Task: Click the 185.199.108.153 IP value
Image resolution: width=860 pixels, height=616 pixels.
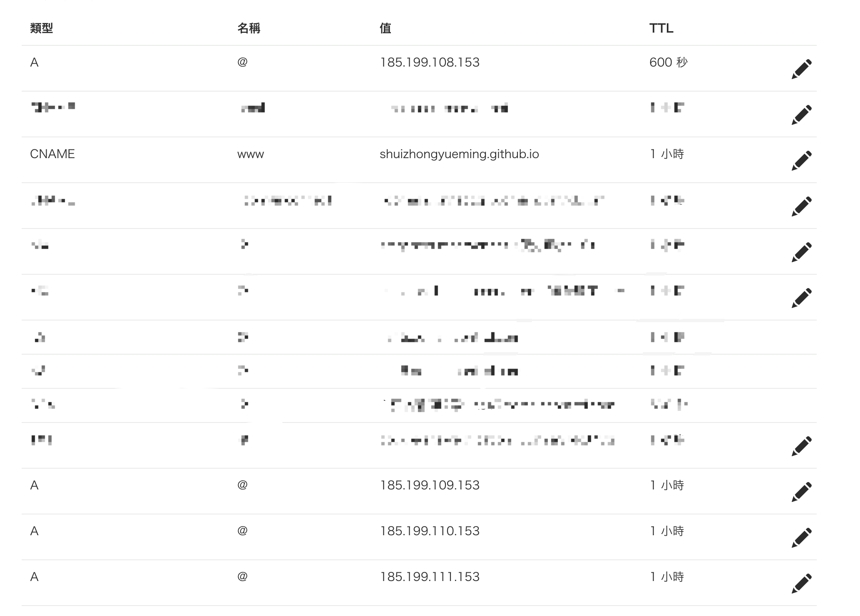Action: point(430,62)
